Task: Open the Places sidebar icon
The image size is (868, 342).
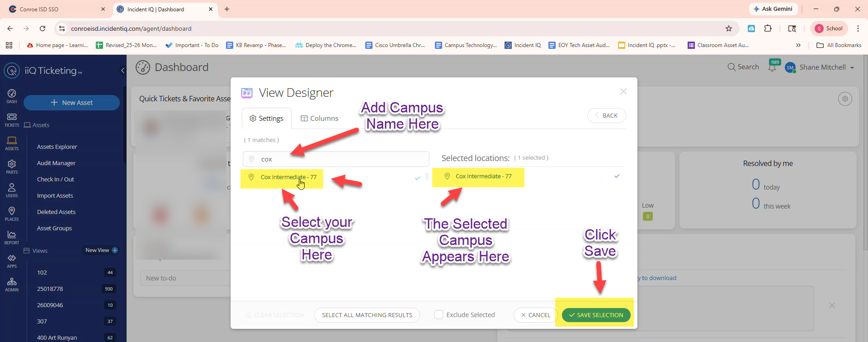Action: [12, 214]
